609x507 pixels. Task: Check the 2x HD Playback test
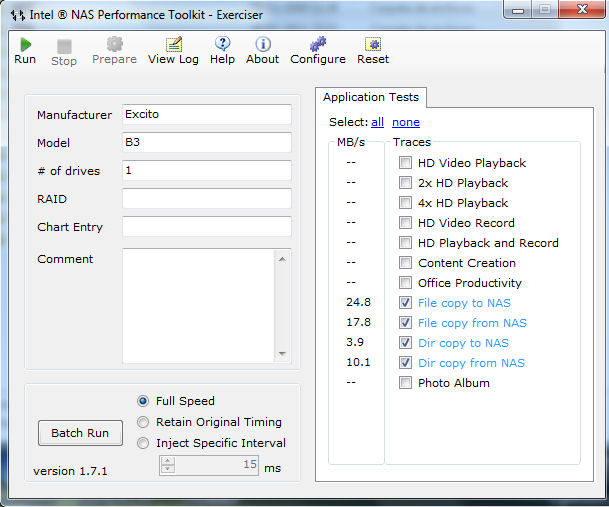point(405,183)
